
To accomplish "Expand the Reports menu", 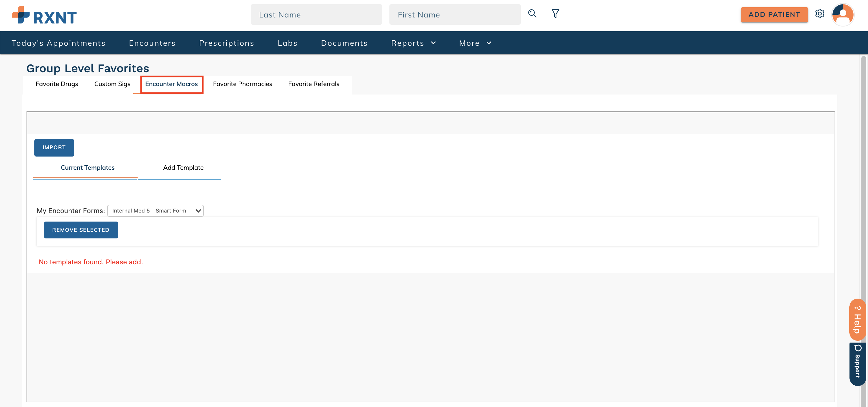I will (414, 43).
